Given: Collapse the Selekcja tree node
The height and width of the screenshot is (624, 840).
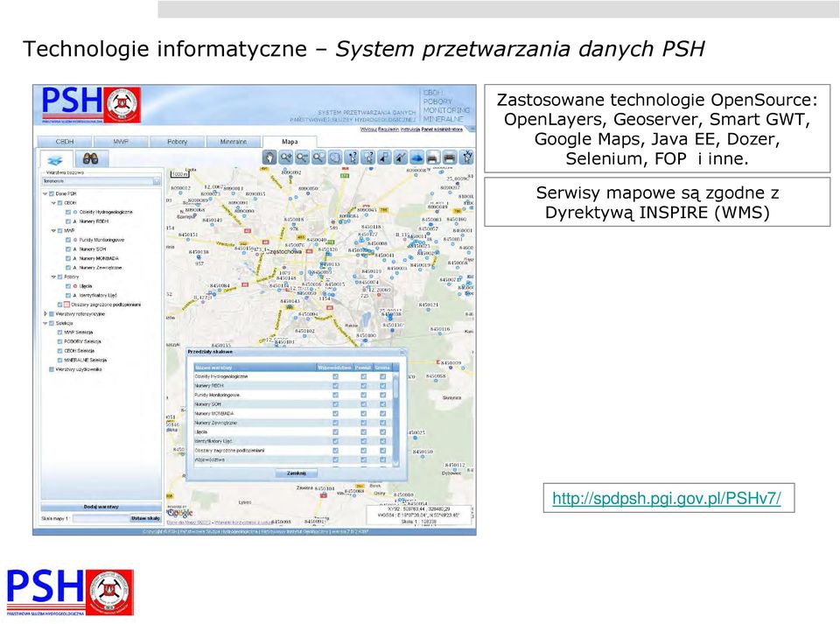Looking at the screenshot, I should coord(45,323).
